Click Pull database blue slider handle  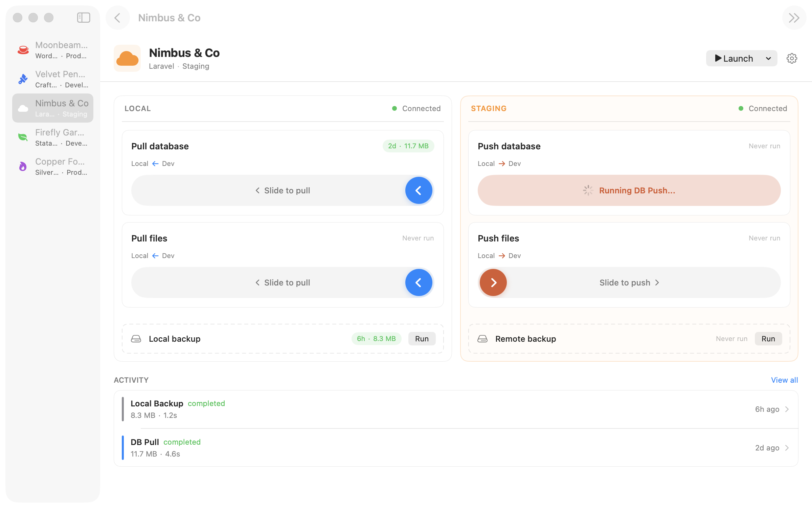pyautogui.click(x=419, y=190)
